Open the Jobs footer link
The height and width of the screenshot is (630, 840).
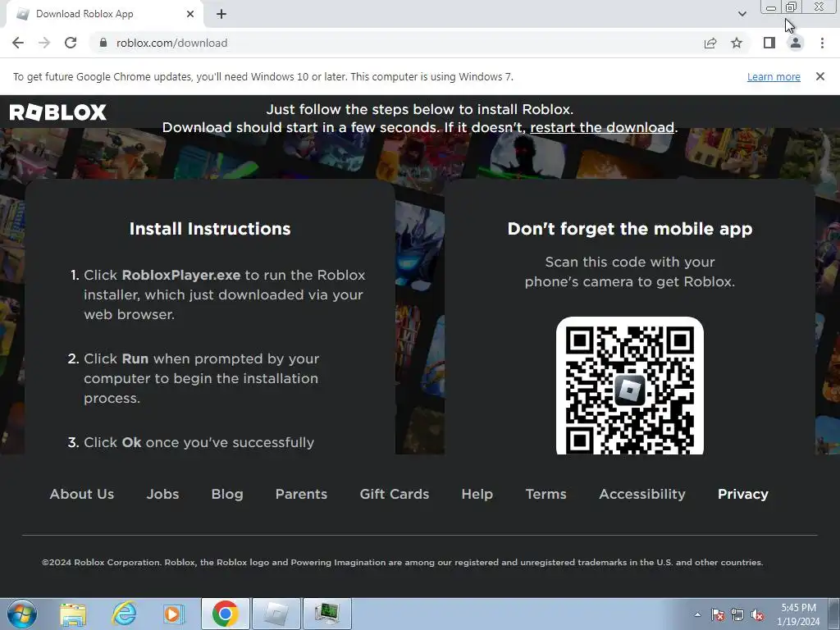[163, 494]
